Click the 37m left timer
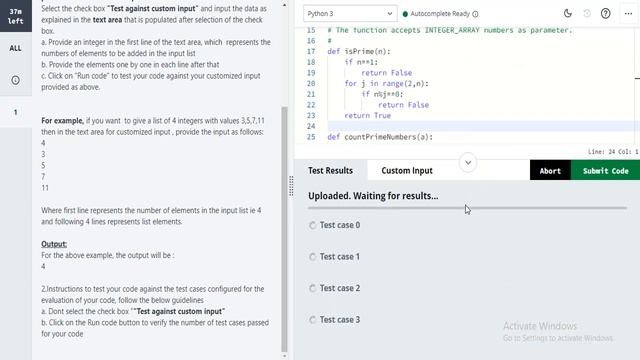This screenshot has height=360, width=640. [16, 16]
